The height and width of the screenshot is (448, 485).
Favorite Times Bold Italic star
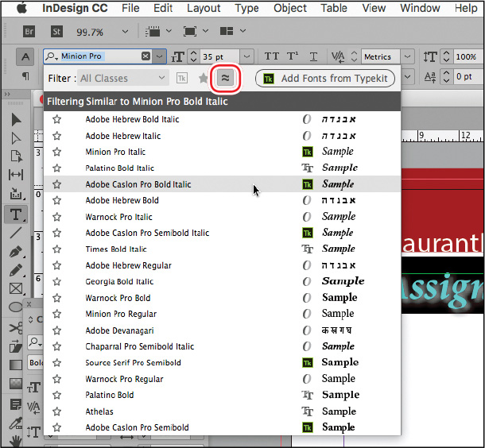point(57,249)
